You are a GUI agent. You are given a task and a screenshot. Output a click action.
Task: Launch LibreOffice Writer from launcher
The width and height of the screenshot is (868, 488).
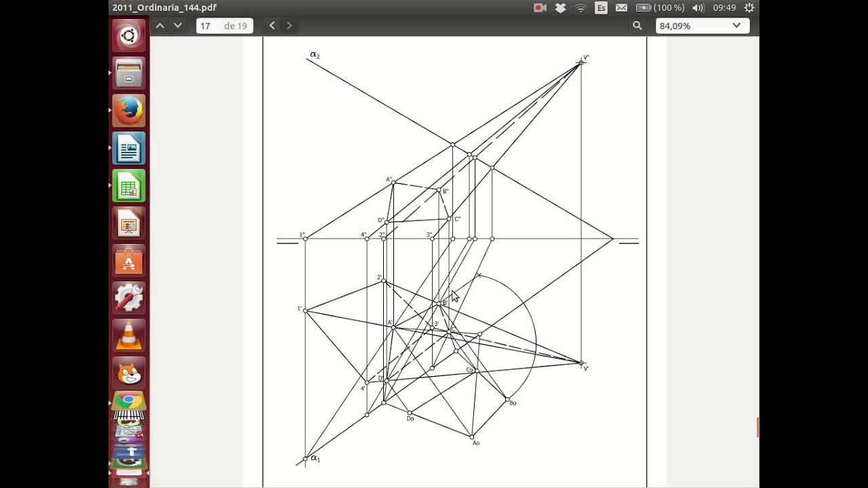click(129, 148)
